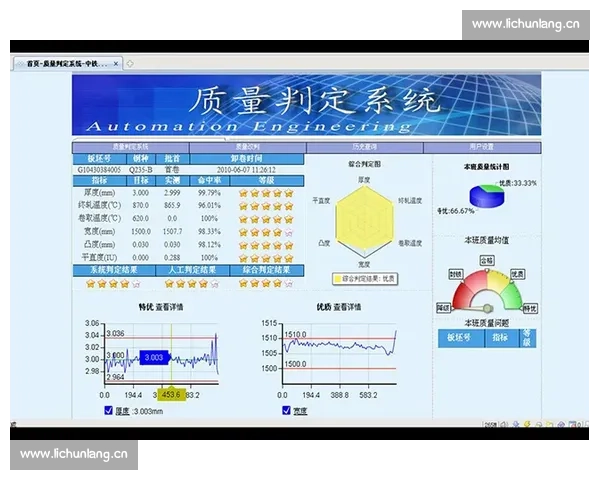This screenshot has width=600, height=480.
Task: Click the 优质:33.33% pie label
Action: (518, 183)
